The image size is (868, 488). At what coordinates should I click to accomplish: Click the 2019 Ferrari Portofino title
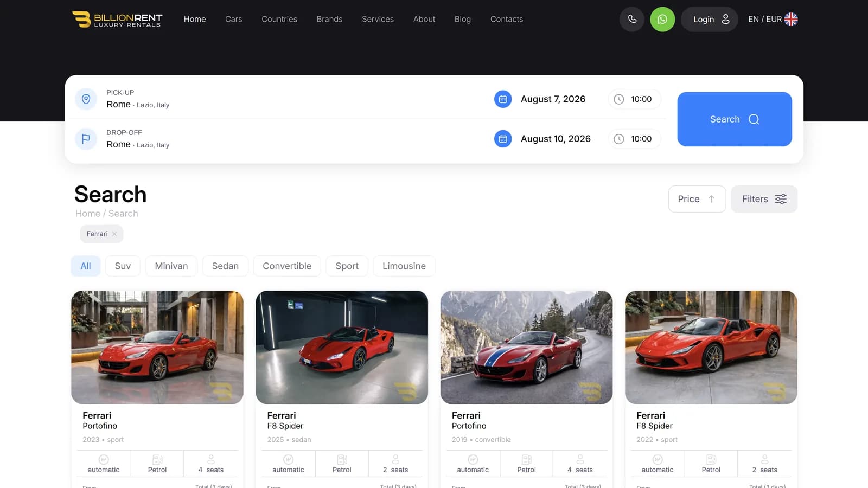(469, 420)
